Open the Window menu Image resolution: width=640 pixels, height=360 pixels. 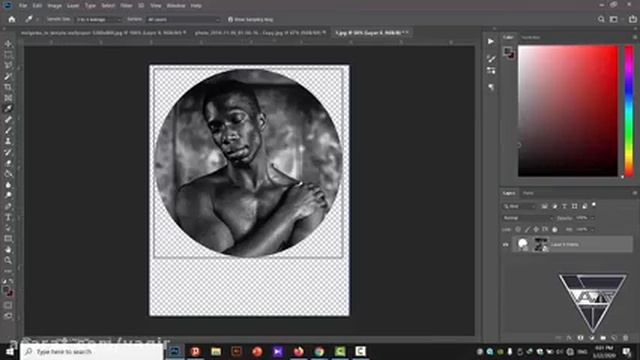(176, 6)
